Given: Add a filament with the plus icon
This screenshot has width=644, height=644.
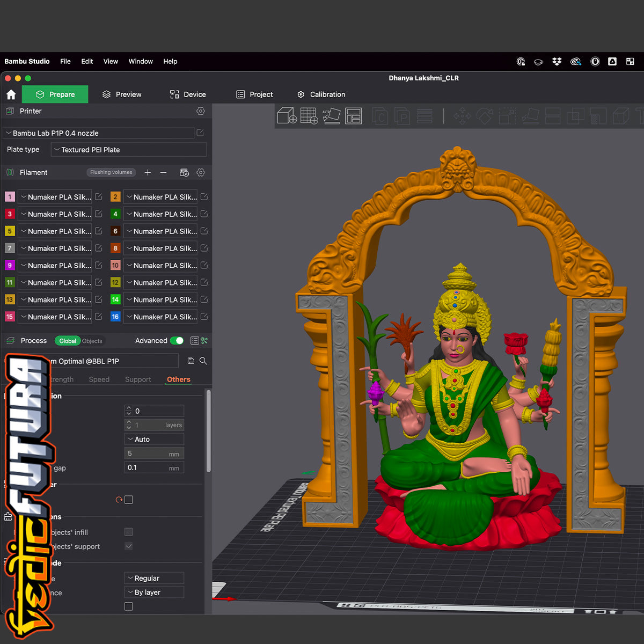Looking at the screenshot, I should point(148,172).
